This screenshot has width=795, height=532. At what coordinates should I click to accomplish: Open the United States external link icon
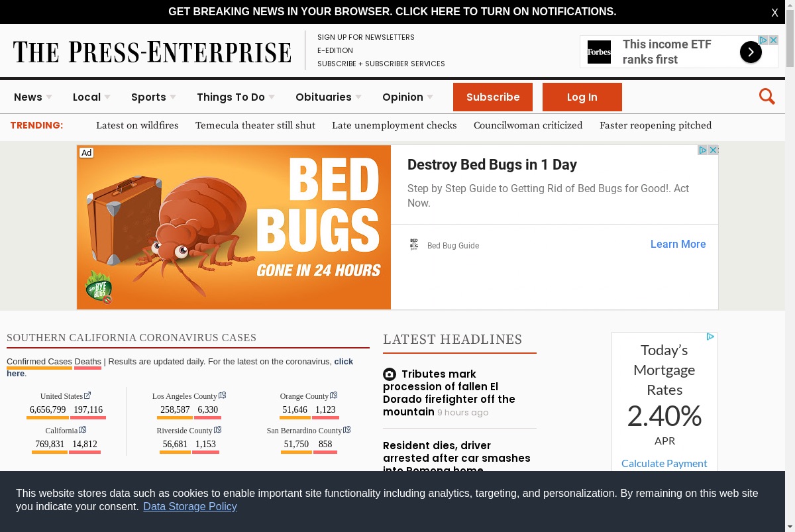[87, 396]
